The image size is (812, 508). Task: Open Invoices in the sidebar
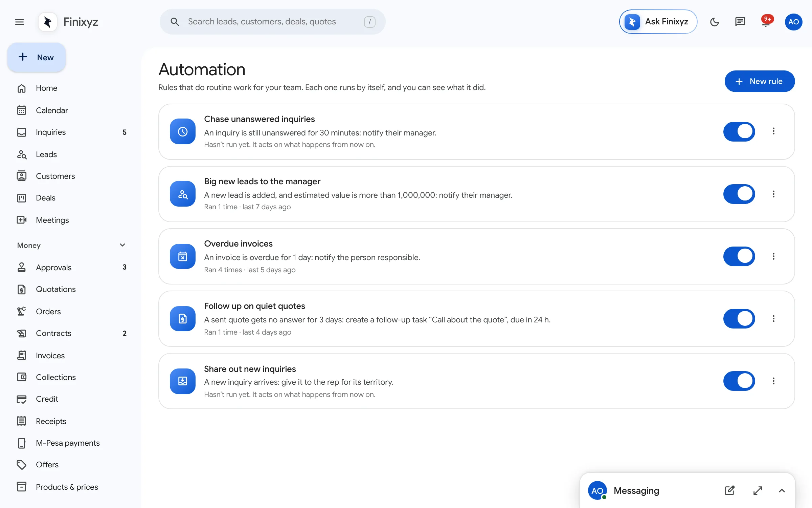pyautogui.click(x=71, y=356)
